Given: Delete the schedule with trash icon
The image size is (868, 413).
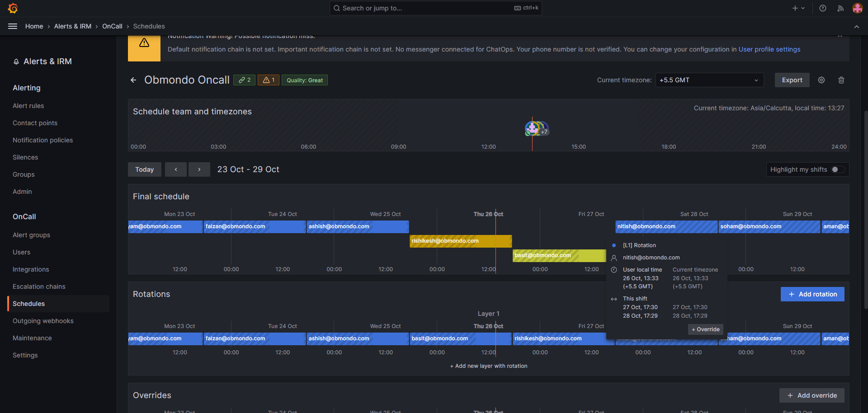Looking at the screenshot, I should point(841,80).
